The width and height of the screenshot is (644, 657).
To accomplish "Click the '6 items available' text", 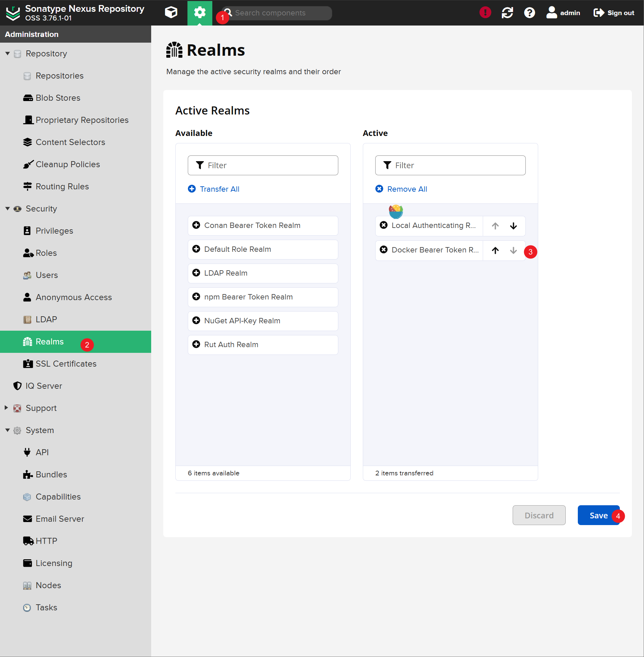I will (213, 473).
